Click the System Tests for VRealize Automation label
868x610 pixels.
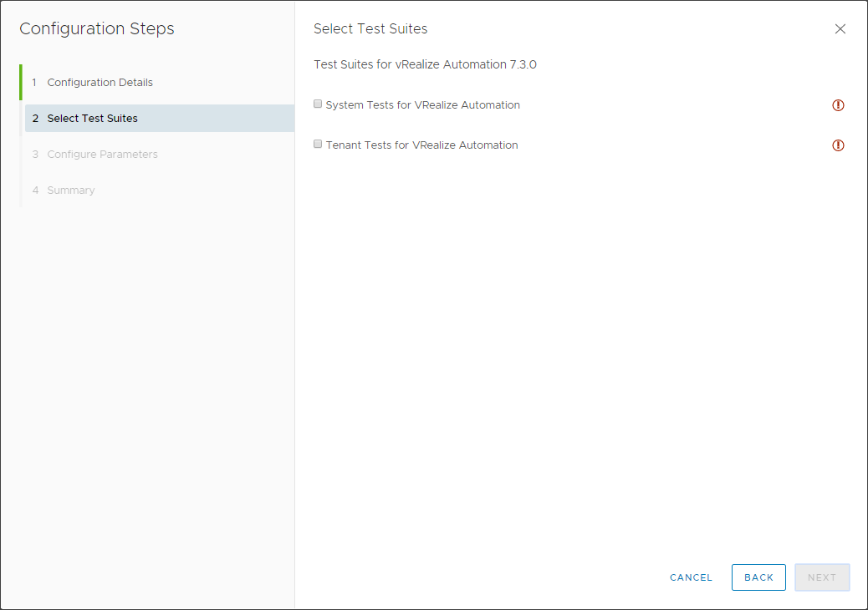click(422, 105)
